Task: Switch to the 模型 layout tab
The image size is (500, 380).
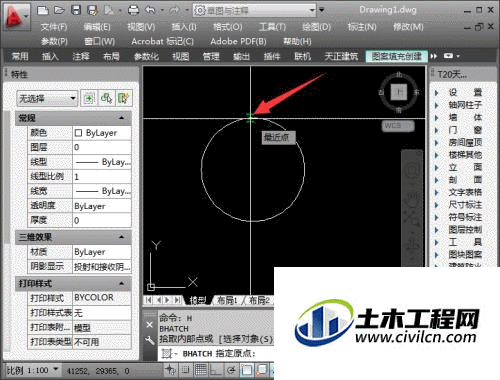Action: coord(198,300)
